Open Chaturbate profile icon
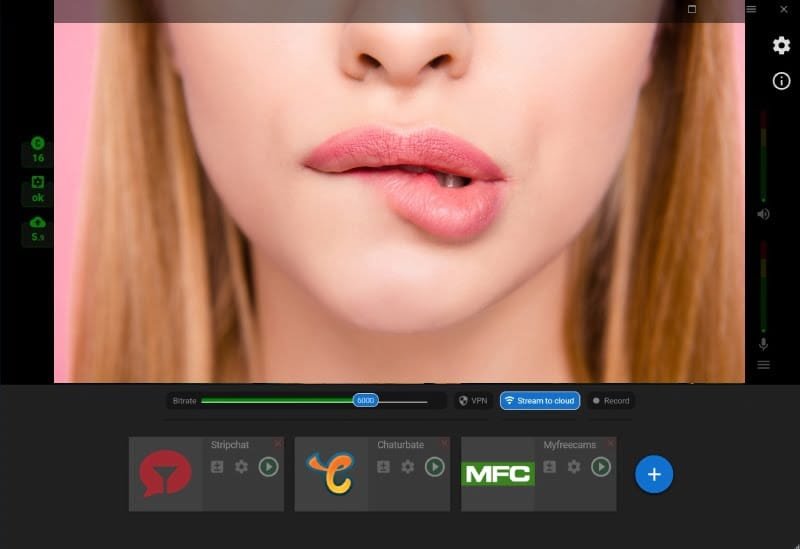 pyautogui.click(x=383, y=467)
